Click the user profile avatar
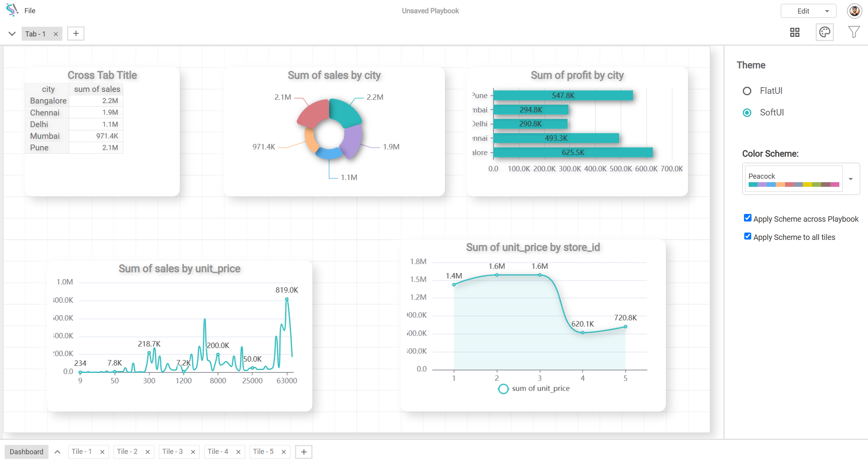Image resolution: width=868 pixels, height=462 pixels. click(x=854, y=11)
